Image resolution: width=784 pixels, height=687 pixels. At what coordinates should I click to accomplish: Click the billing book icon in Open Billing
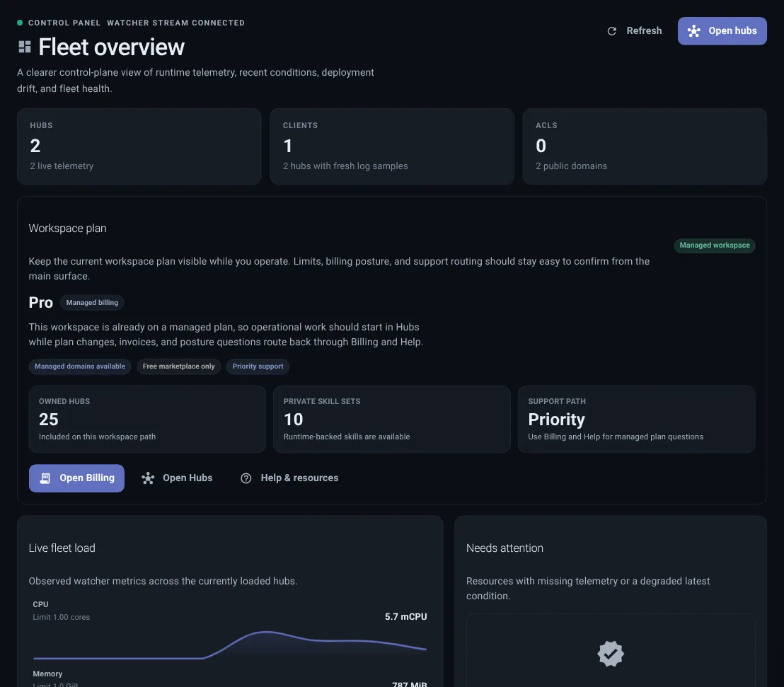point(45,478)
